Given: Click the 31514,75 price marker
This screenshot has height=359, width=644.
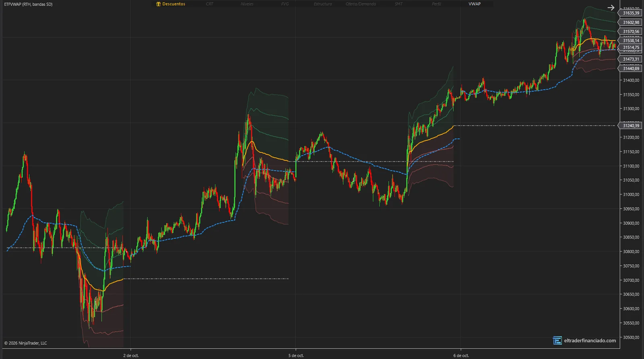Looking at the screenshot, I should [630, 47].
